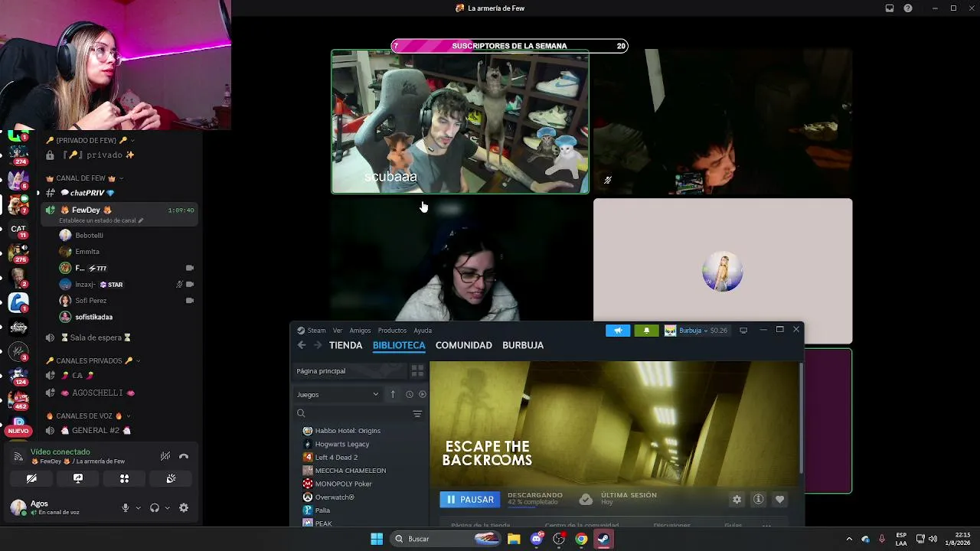The height and width of the screenshot is (551, 980).
Task: Open the Steam menu
Action: (312, 331)
